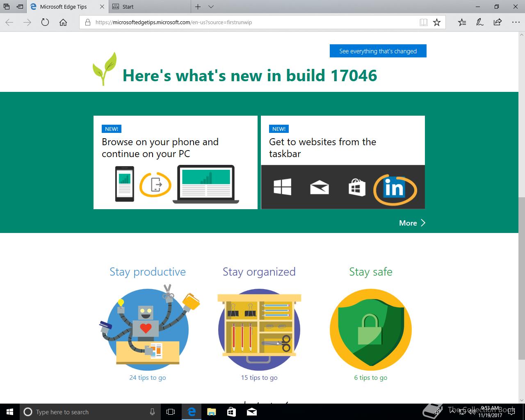Click See everything that's changed button
Screen dimensions: 525x420
pos(378,51)
